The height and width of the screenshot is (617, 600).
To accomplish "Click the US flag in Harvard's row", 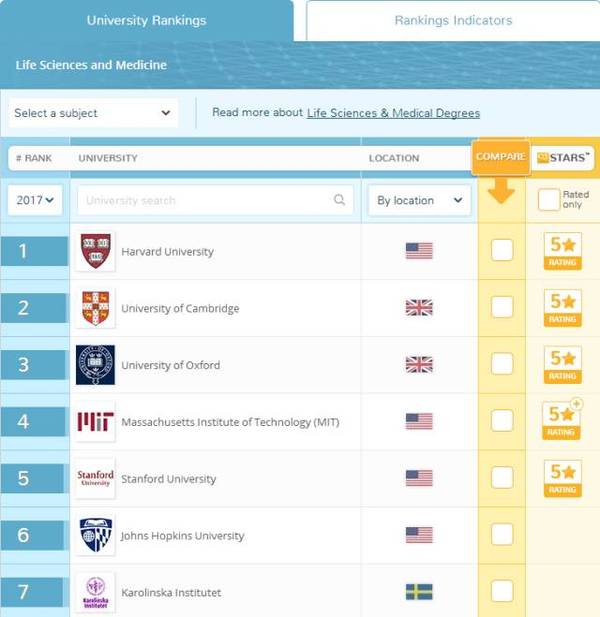I will pos(419,251).
